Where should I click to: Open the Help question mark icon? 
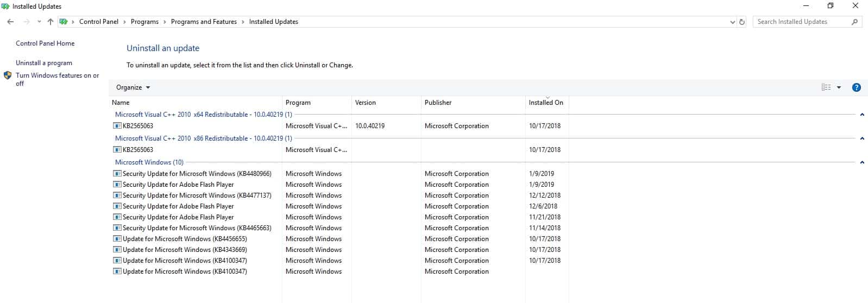(x=856, y=87)
